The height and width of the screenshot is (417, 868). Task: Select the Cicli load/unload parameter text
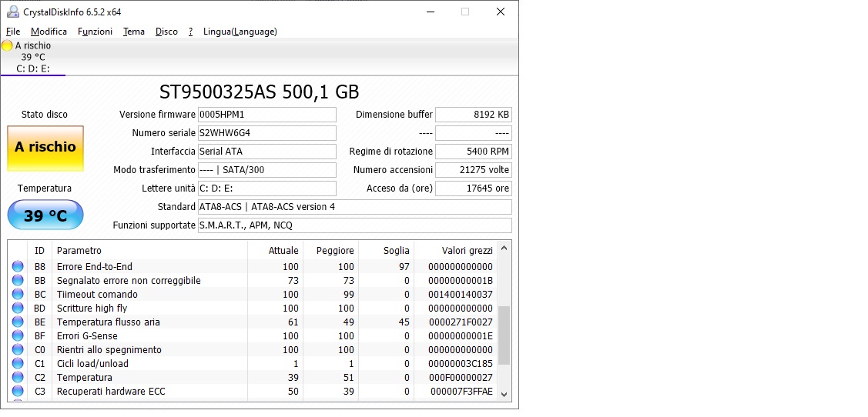[x=92, y=363]
